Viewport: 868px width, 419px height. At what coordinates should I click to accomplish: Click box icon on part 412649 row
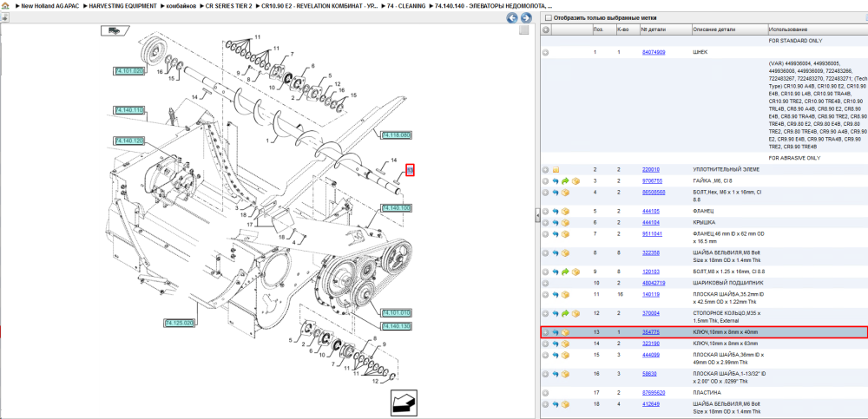tap(566, 404)
